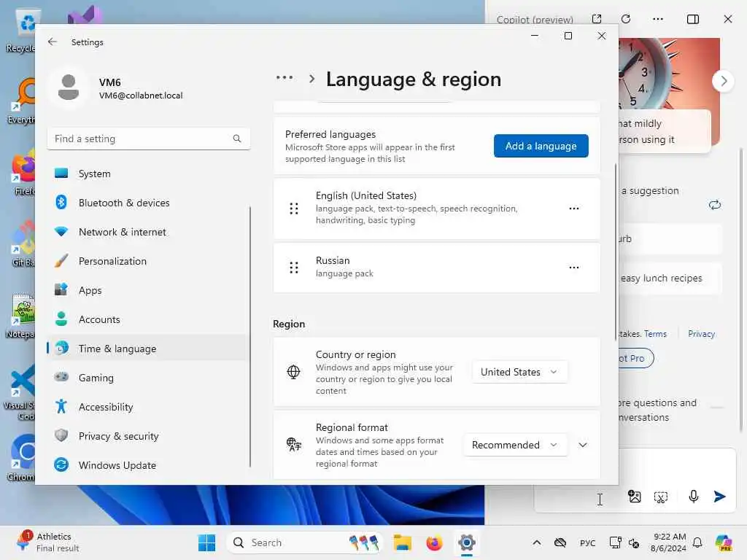The image size is (747, 560).
Task: Open the Regional format Recommended dropdown
Action: 515,445
